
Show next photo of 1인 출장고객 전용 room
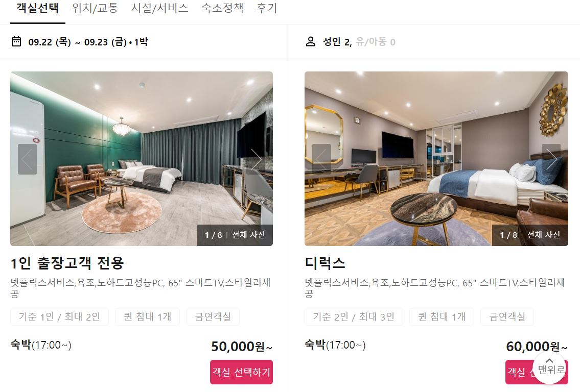pos(256,159)
